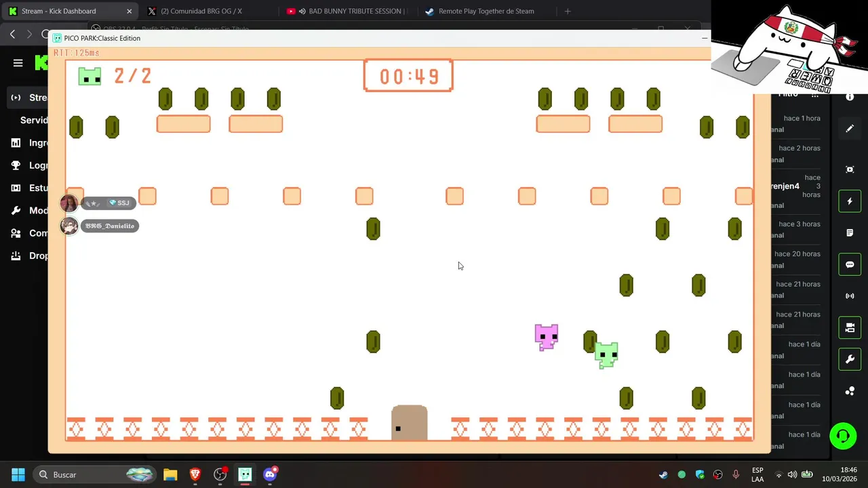Go back in the browser
The image size is (868, 488).
pyautogui.click(x=13, y=34)
